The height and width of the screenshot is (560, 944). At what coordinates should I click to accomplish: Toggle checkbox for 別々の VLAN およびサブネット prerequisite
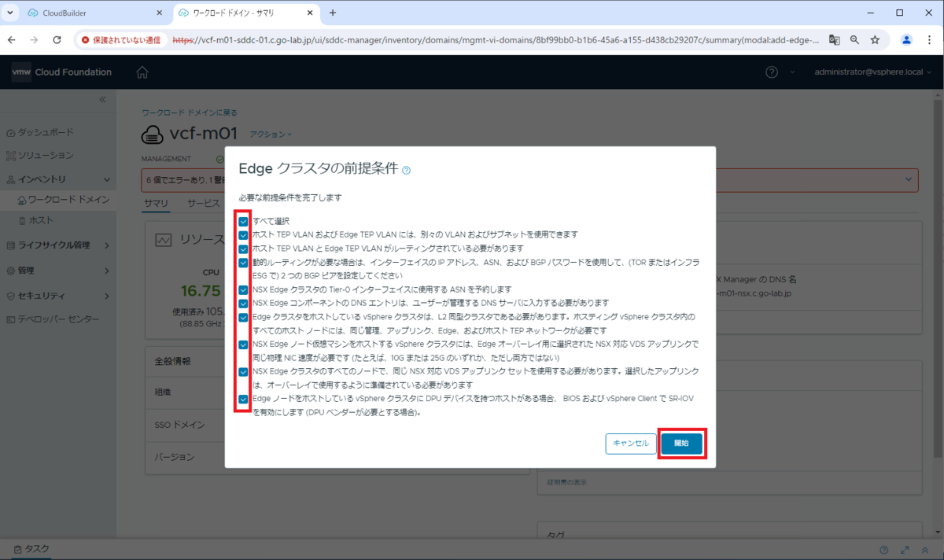pos(243,235)
